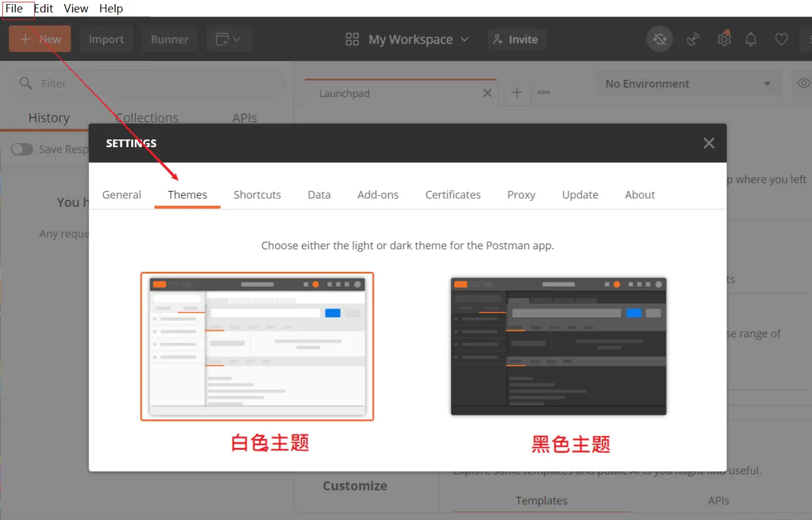Show environment quick look with eye icon

[802, 83]
